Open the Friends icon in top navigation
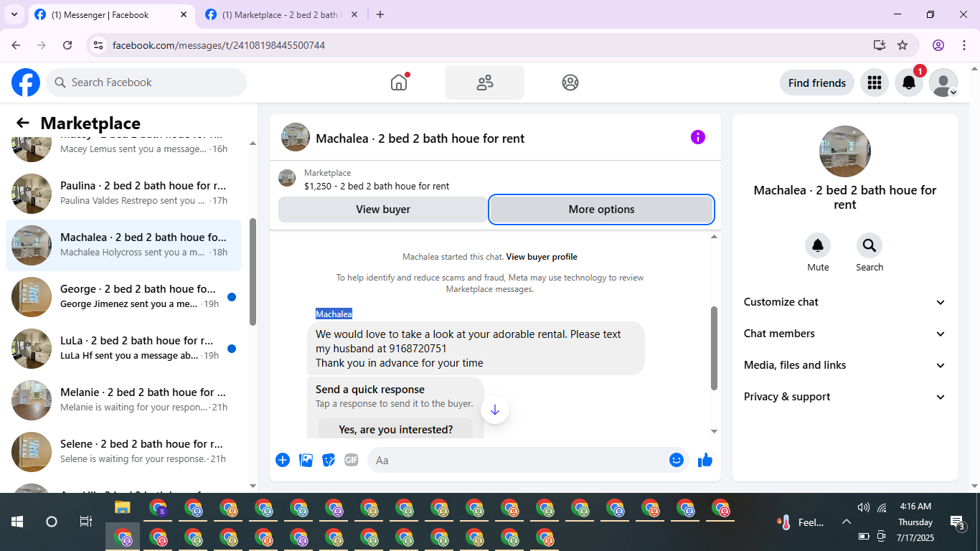 coord(485,83)
